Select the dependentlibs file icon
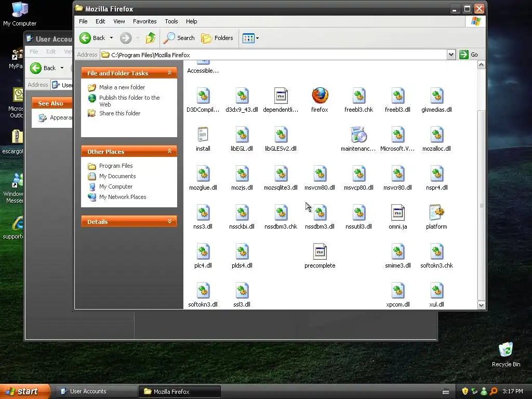532x399 pixels. point(281,96)
